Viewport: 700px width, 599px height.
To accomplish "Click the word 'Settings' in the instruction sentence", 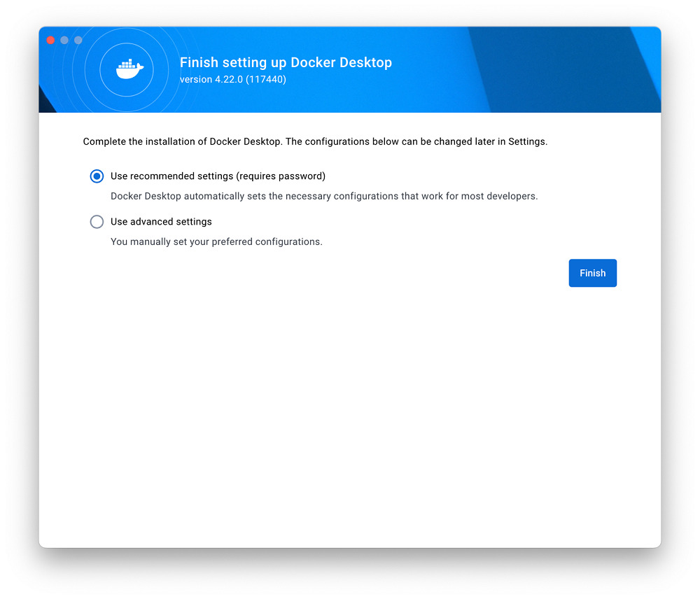I will [526, 141].
